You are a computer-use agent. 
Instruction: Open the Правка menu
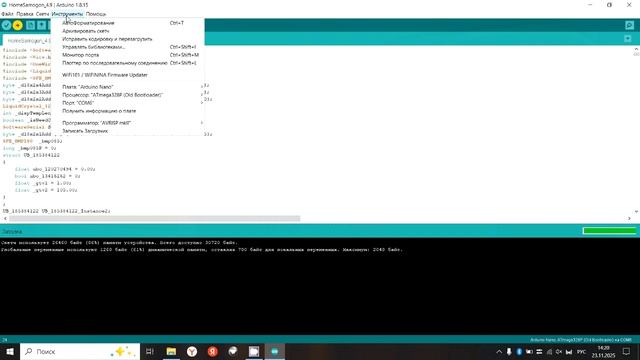(25, 14)
